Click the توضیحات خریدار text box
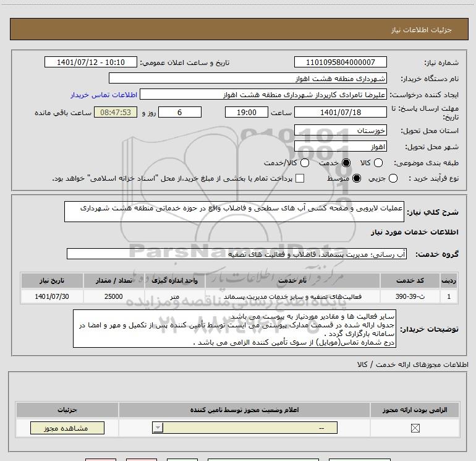The image size is (476, 461). point(234,329)
